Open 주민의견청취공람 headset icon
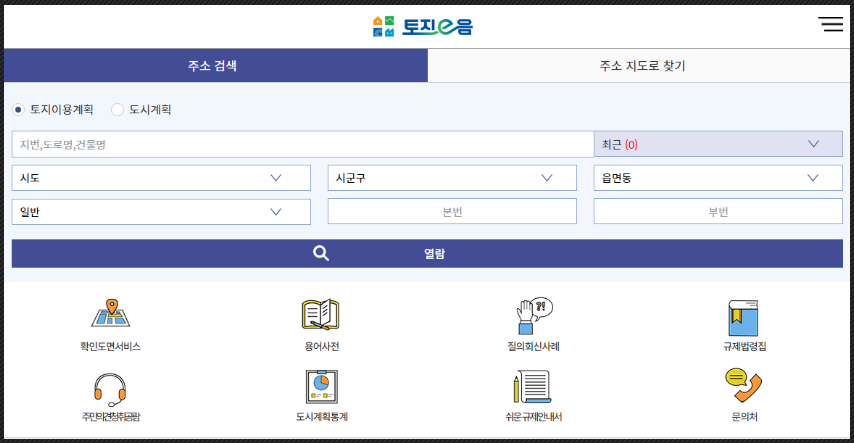Image resolution: width=854 pixels, height=443 pixels. pos(110,390)
